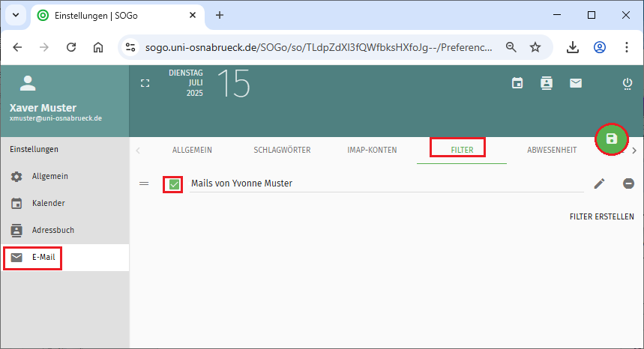Screen dimensions: 644x349
Task: Click the browser address bar URL
Action: click(x=319, y=48)
